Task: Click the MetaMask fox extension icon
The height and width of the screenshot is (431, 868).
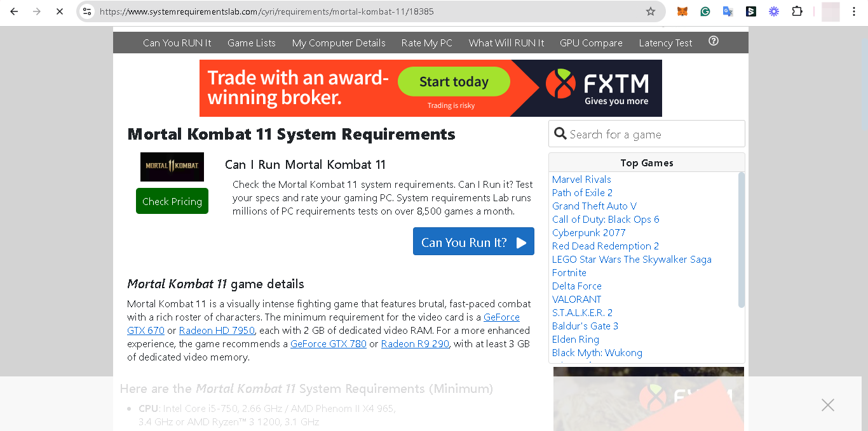Action: point(682,11)
